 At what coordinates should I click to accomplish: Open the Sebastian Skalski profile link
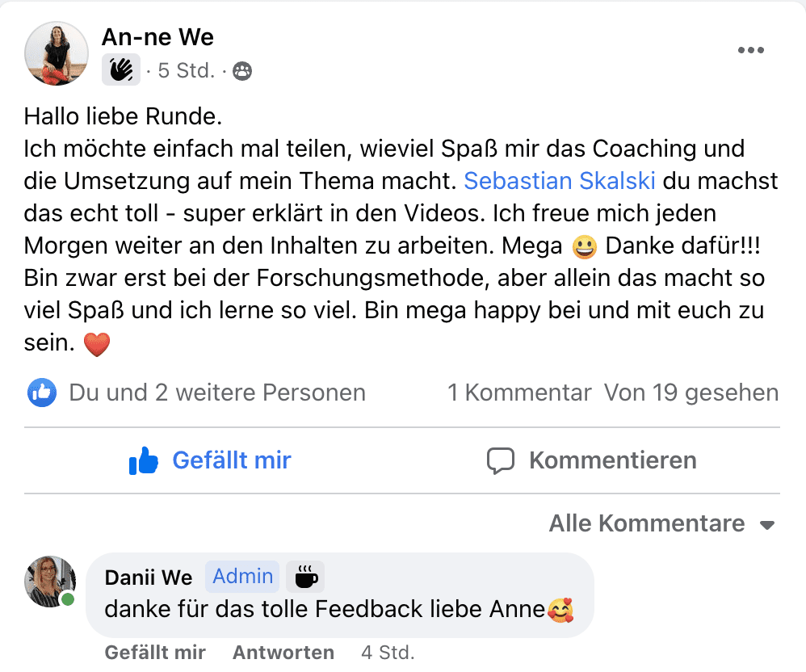tap(559, 181)
